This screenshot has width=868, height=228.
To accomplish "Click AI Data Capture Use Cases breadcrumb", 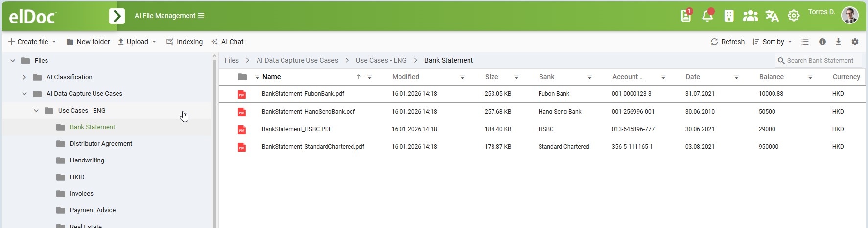I will [297, 60].
